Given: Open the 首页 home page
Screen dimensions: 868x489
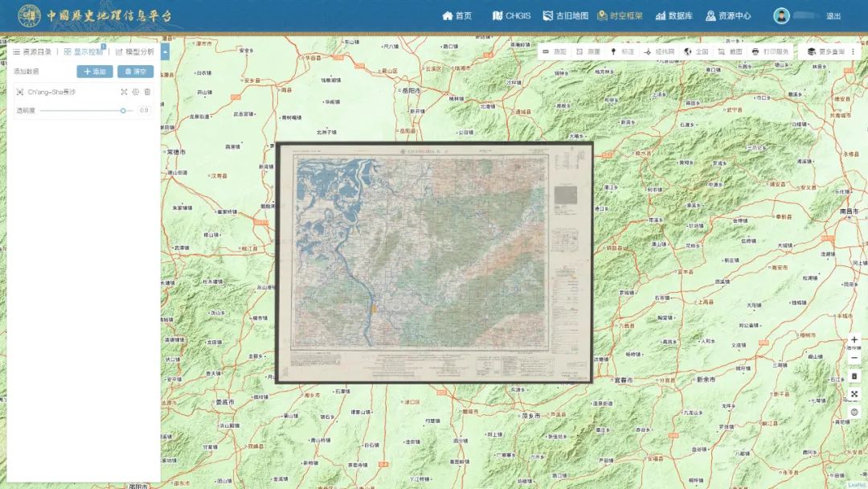Looking at the screenshot, I should coord(457,15).
